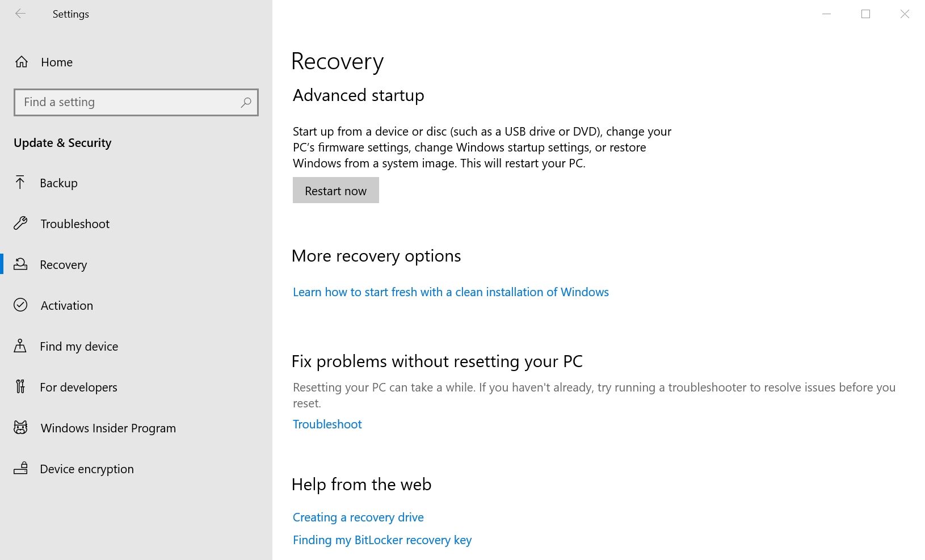
Task: Close the Settings window
Action: point(905,14)
